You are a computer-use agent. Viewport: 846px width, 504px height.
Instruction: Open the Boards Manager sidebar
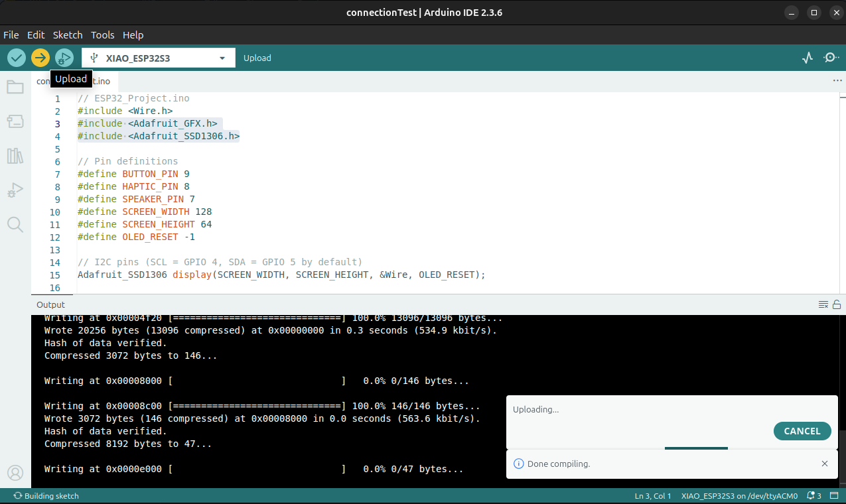click(15, 121)
